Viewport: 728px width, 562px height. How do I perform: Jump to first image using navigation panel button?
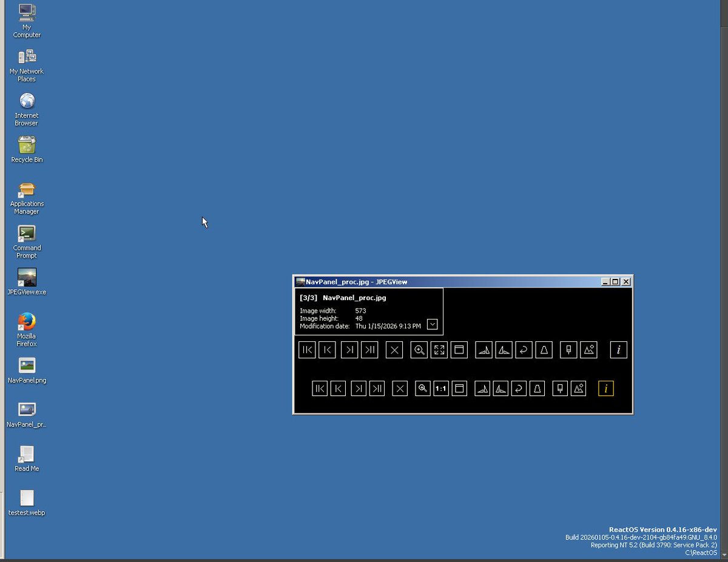320,389
